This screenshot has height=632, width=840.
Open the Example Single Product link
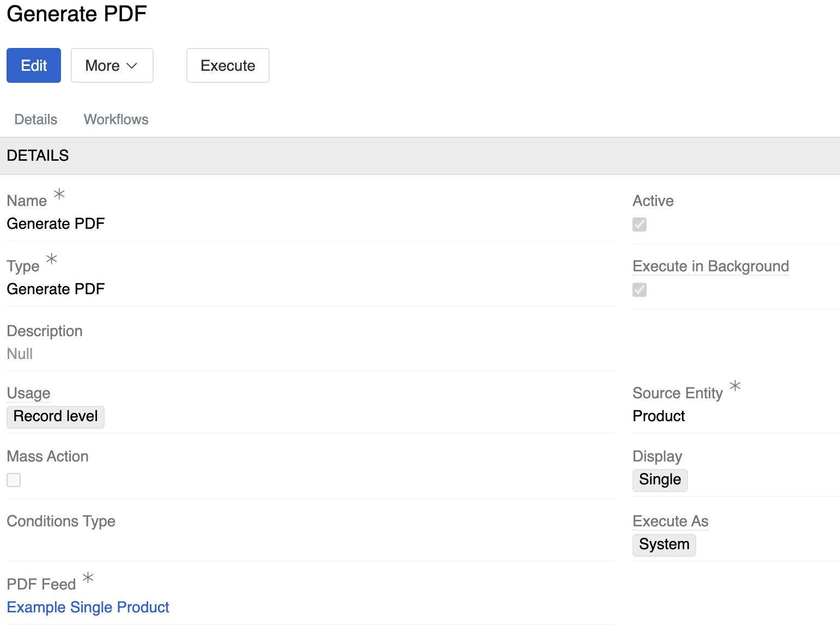coord(88,607)
